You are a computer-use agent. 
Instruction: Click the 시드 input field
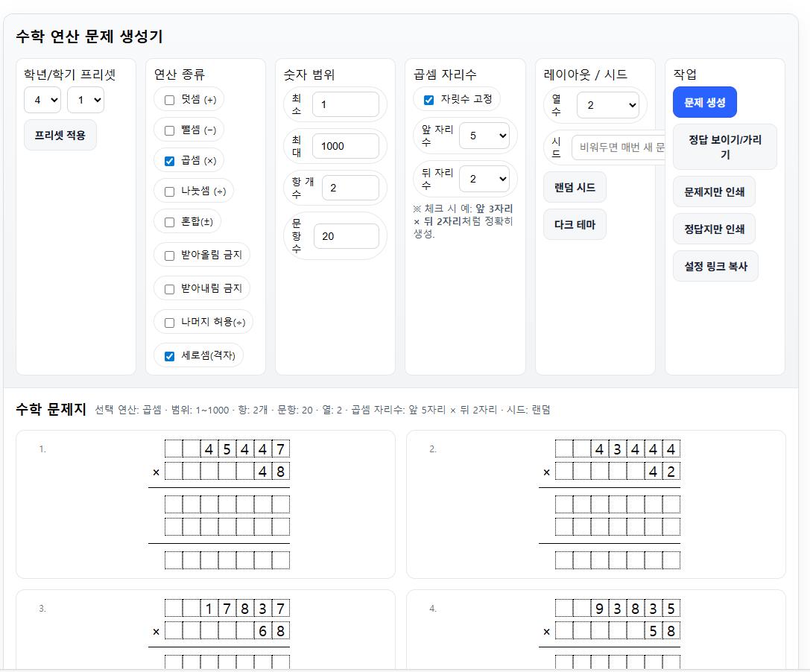click(x=618, y=148)
